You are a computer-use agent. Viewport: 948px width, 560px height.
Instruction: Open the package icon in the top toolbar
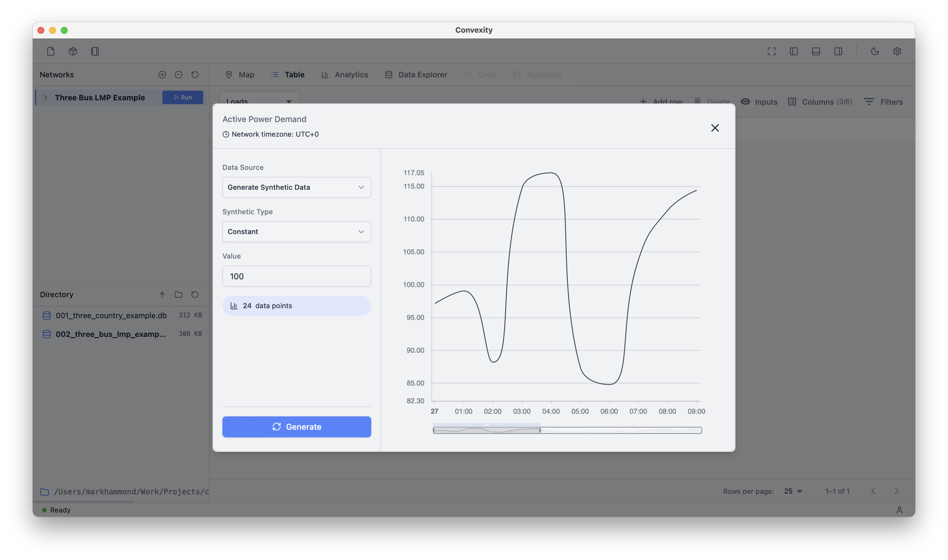click(73, 51)
